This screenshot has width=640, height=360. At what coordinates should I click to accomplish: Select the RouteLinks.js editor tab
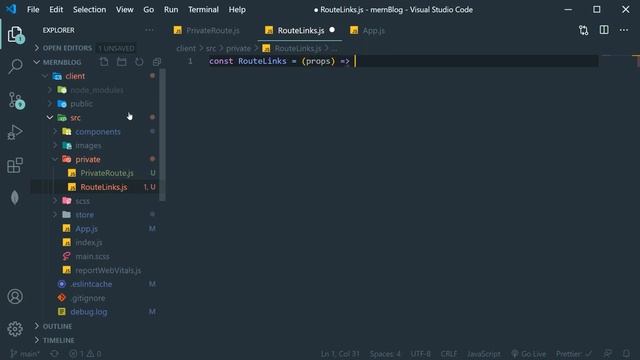(300, 31)
